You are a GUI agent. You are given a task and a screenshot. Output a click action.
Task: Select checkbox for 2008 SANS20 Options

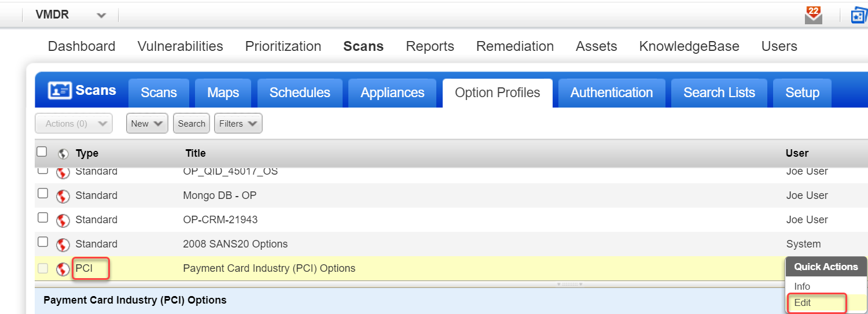[43, 242]
